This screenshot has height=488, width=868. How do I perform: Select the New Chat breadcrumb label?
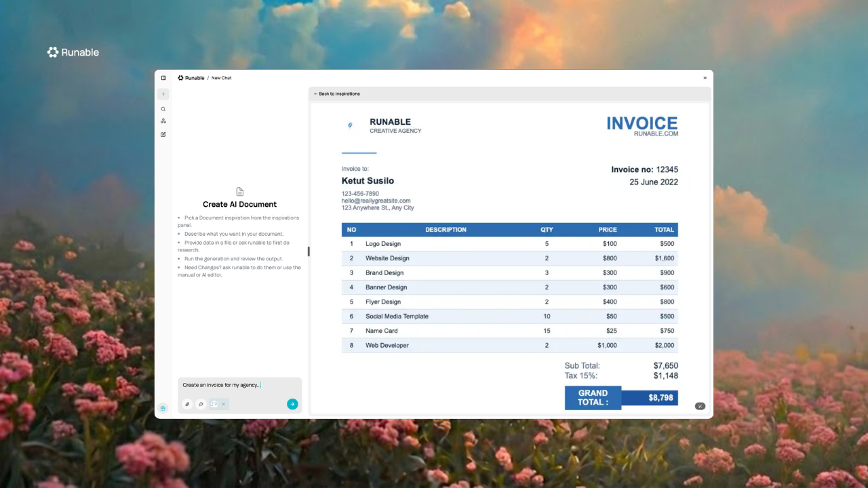pos(221,77)
